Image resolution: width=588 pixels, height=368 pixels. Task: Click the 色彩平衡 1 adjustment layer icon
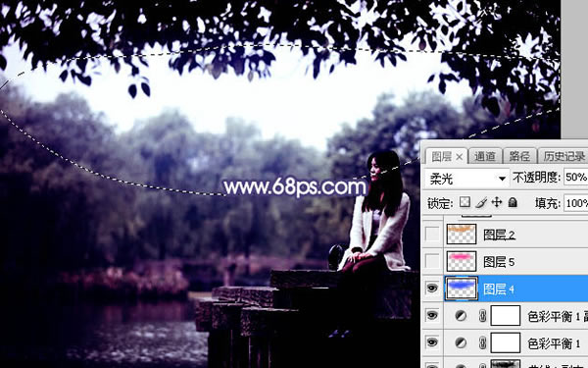[x=461, y=342]
